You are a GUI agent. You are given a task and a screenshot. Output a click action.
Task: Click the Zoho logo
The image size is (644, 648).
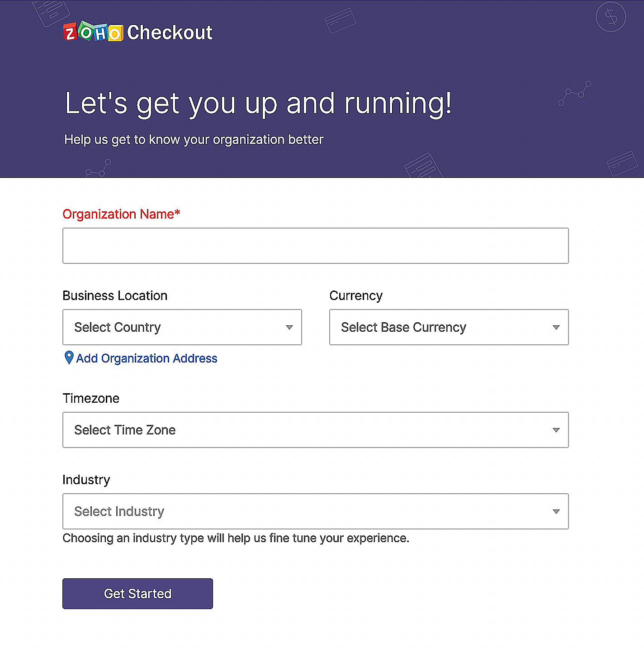(x=93, y=32)
